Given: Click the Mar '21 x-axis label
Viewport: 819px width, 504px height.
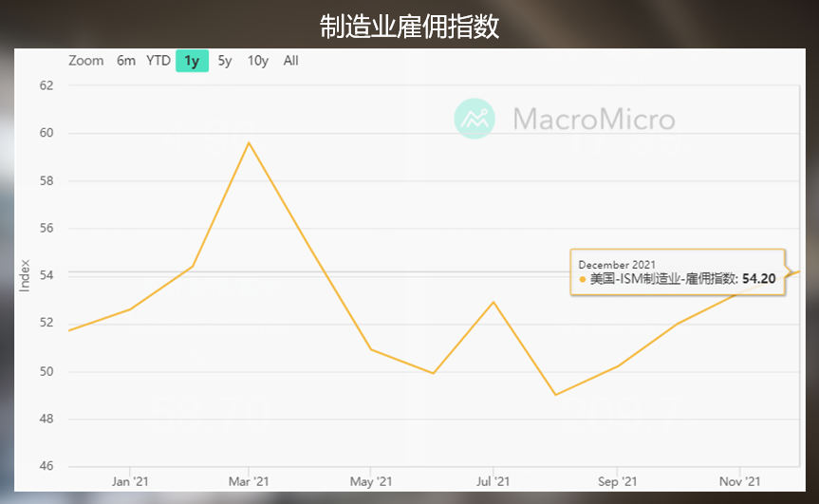Looking at the screenshot, I should pos(249,481).
